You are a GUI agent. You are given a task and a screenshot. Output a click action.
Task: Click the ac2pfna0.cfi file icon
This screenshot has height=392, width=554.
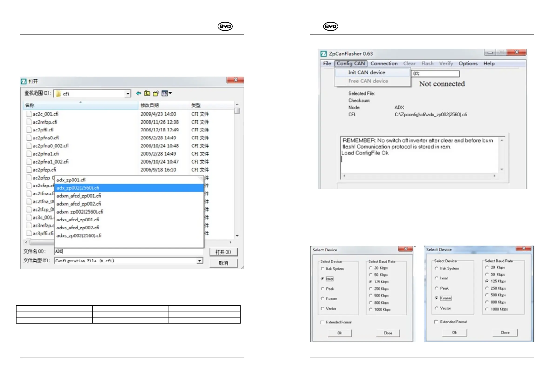pos(29,138)
